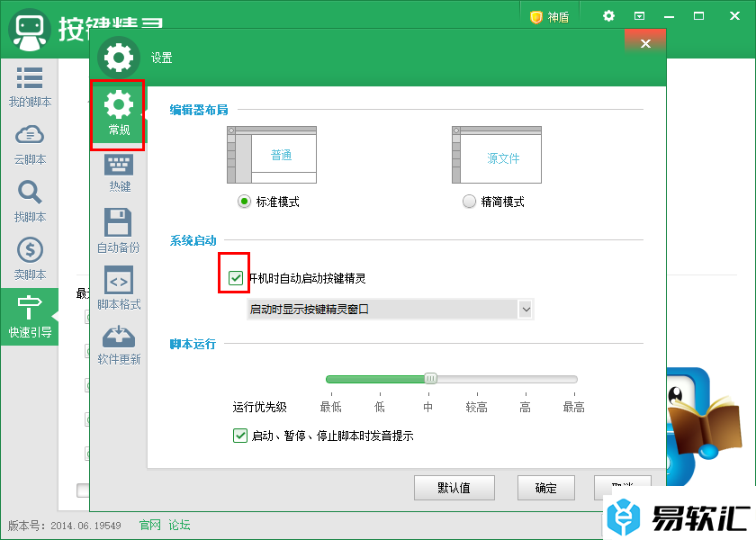Open 启动时显示按键精灵窗口 dropdown
Image resolution: width=756 pixels, height=540 pixels.
pyautogui.click(x=390, y=309)
